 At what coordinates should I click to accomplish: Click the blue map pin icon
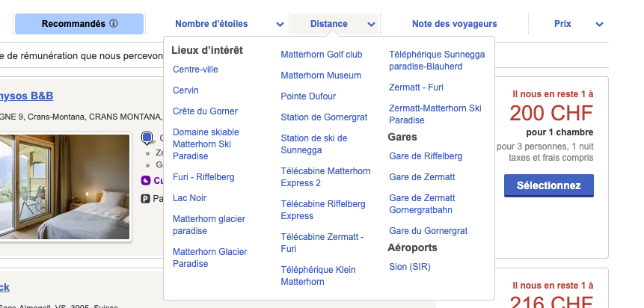[x=147, y=138]
